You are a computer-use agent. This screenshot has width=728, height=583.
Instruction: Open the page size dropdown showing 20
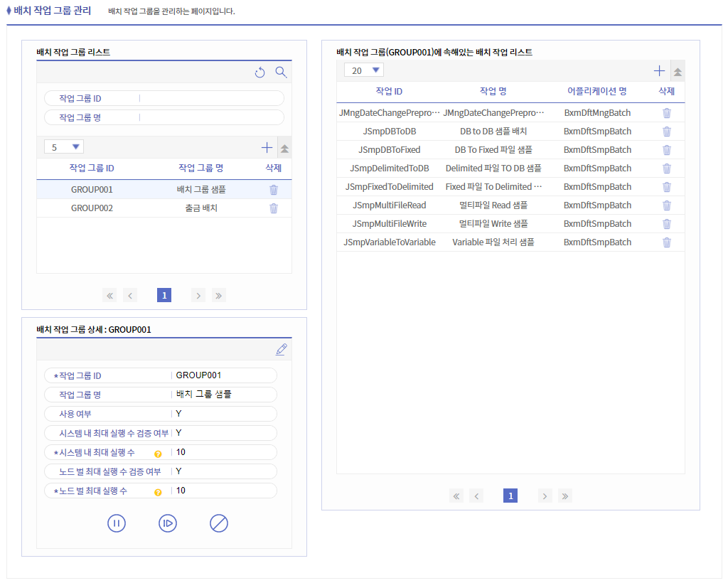[364, 70]
